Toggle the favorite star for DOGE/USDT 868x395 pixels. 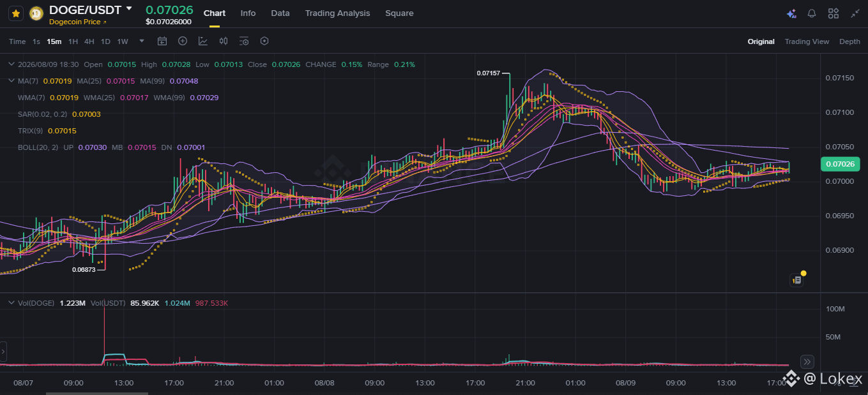[16, 13]
